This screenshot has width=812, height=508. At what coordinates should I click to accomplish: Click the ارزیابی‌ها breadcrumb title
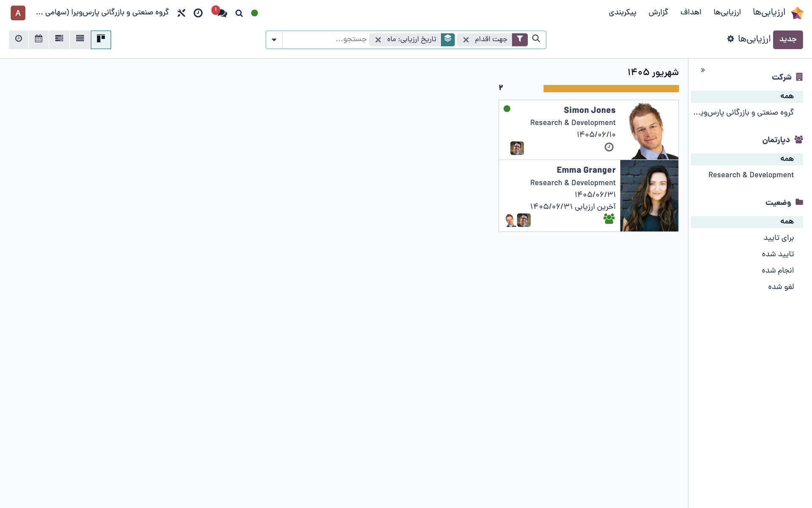(x=754, y=39)
